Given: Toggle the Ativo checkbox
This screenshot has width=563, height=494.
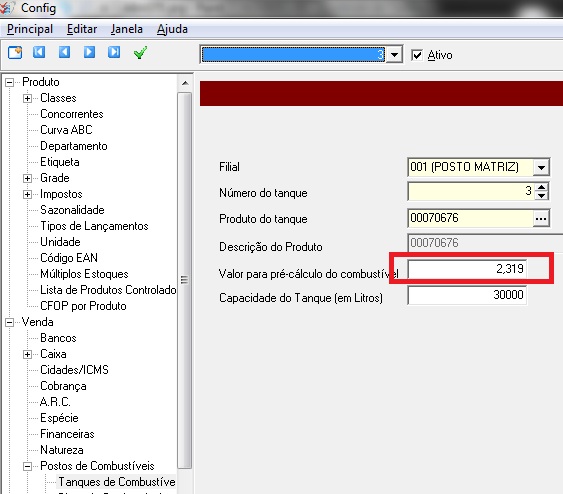Looking at the screenshot, I should pyautogui.click(x=417, y=55).
